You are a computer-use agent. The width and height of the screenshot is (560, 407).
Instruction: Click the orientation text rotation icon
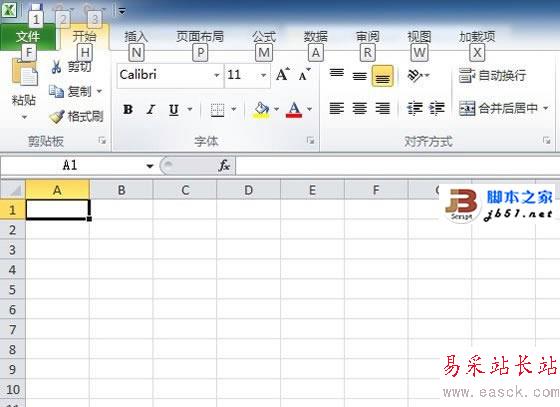[x=414, y=75]
